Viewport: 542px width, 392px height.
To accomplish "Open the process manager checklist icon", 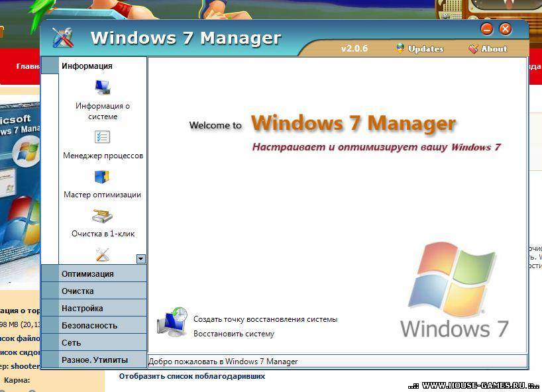I will [102, 137].
